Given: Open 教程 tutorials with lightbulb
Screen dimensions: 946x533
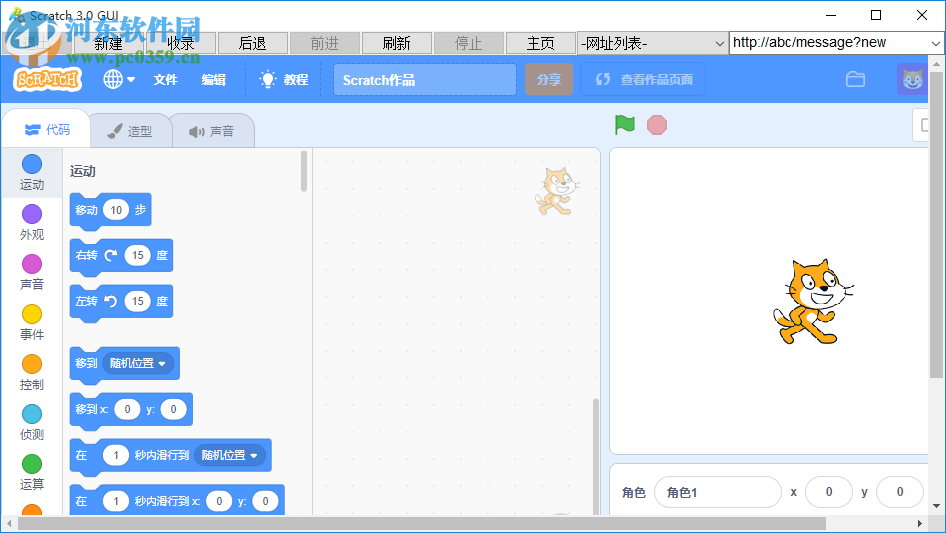Looking at the screenshot, I should pyautogui.click(x=284, y=80).
